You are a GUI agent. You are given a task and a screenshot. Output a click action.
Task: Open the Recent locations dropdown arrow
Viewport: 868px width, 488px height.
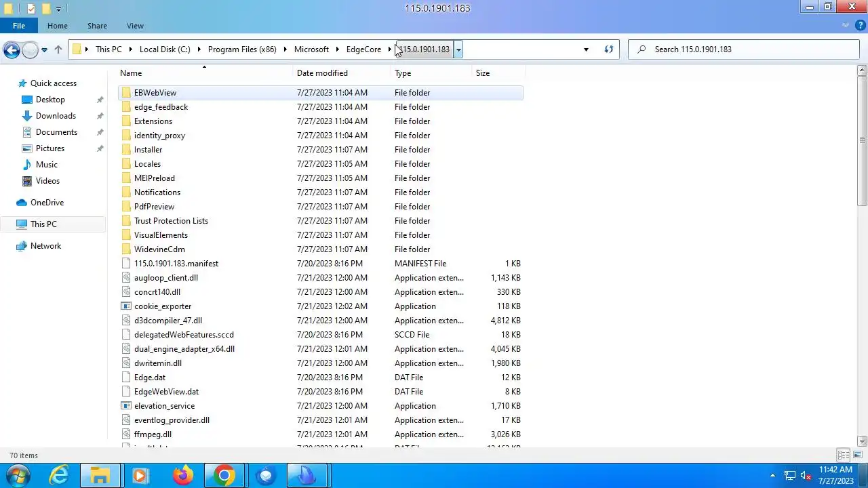click(44, 49)
